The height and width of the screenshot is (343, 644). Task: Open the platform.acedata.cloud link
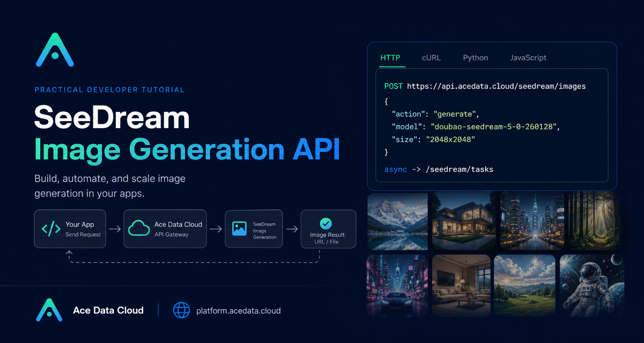238,311
